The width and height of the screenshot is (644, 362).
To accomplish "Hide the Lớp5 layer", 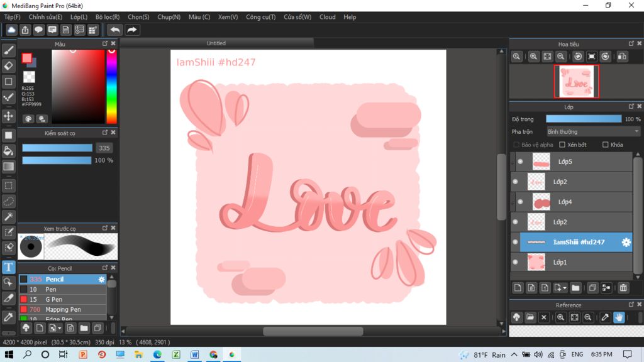I will click(520, 162).
